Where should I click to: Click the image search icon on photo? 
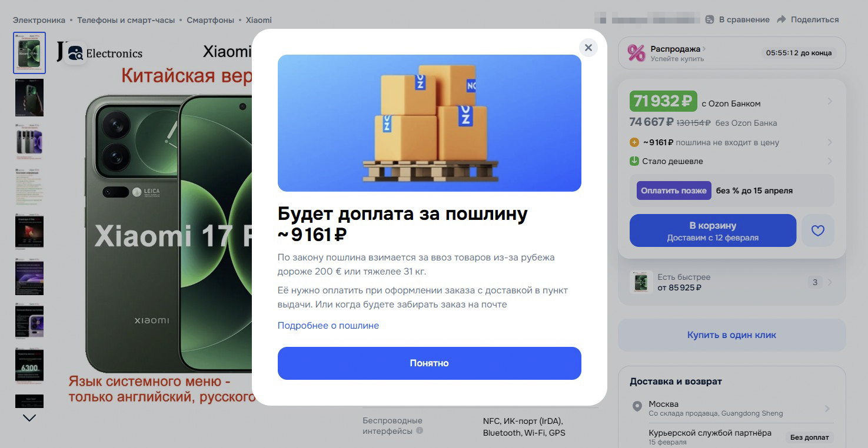[75, 54]
